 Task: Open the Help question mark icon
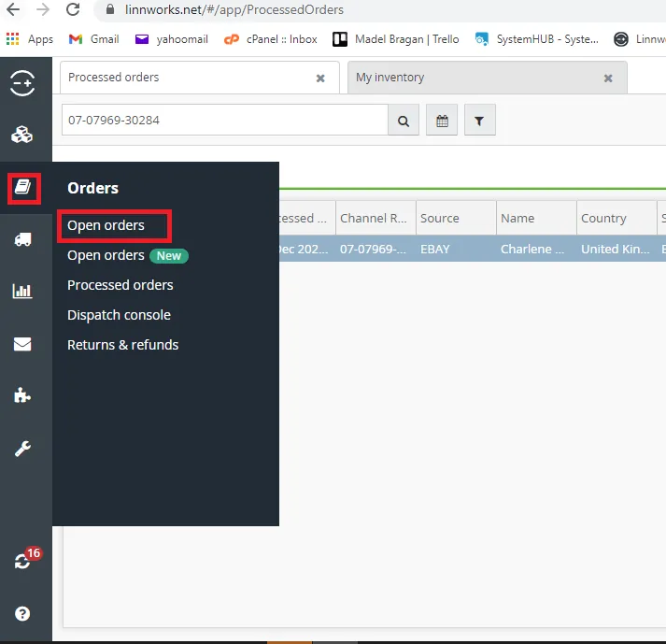(22, 614)
